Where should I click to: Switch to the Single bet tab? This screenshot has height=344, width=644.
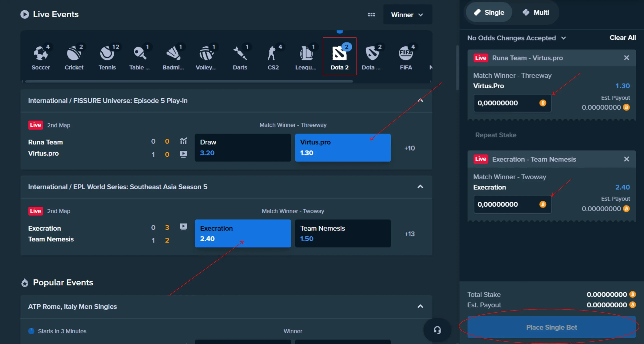(x=489, y=12)
